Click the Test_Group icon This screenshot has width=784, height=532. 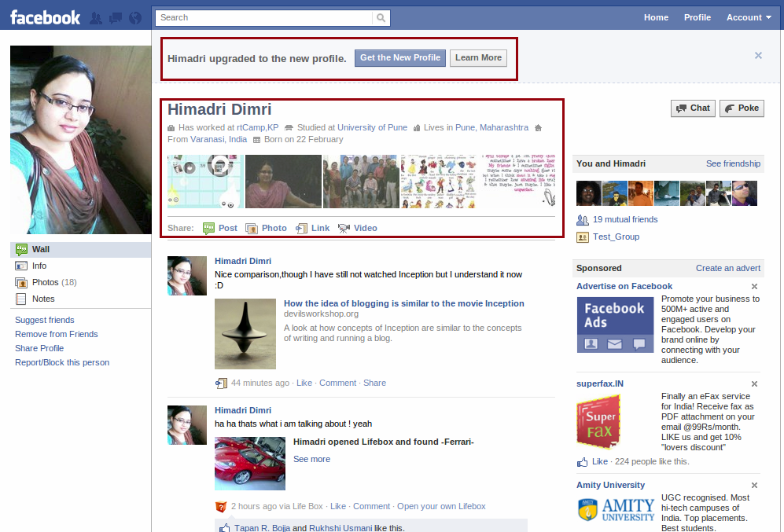583,237
